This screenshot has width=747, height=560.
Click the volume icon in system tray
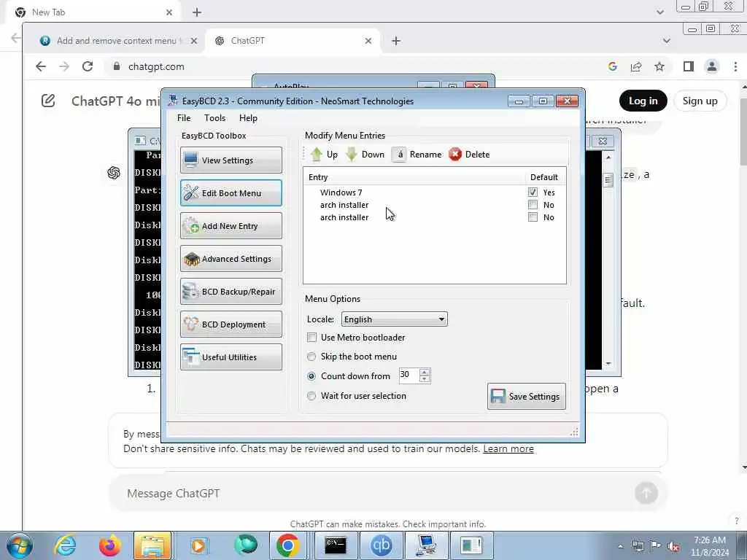click(x=673, y=547)
